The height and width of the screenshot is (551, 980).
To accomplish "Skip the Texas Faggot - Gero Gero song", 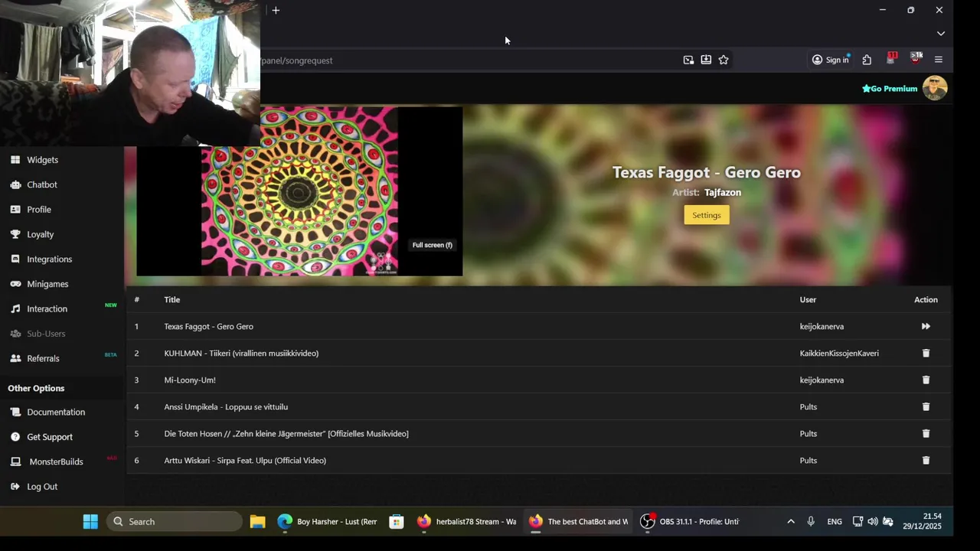I will [926, 327].
